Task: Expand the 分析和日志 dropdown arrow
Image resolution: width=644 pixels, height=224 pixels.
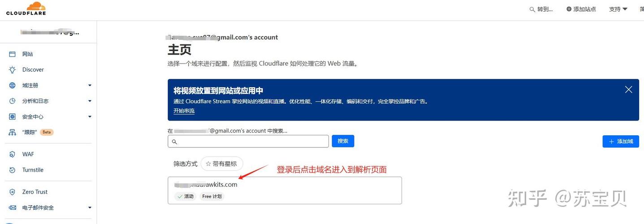Action: (x=90, y=101)
